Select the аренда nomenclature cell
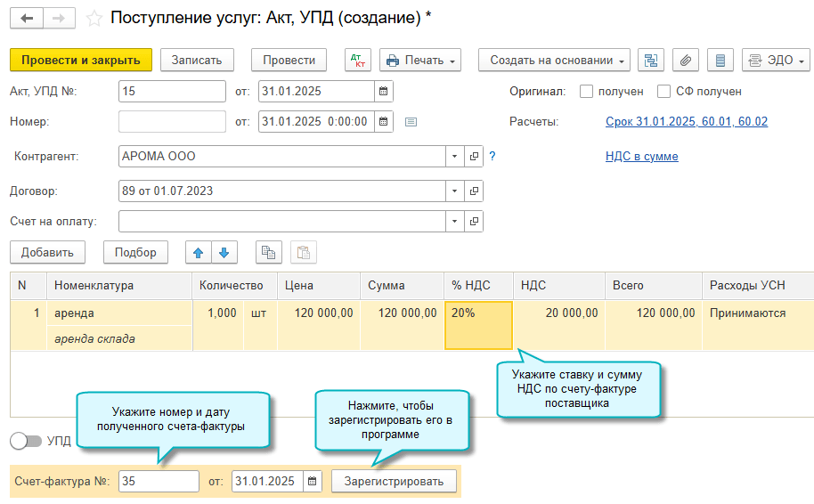 pyautogui.click(x=119, y=313)
